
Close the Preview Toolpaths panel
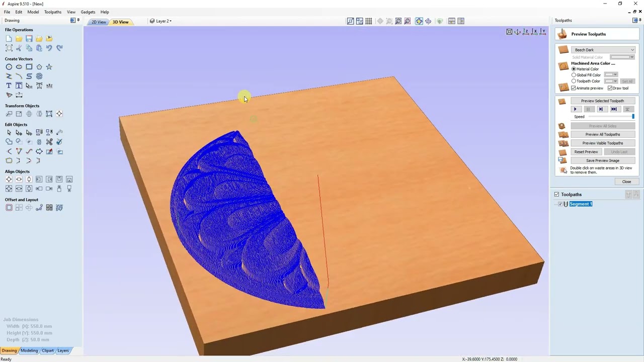(626, 182)
